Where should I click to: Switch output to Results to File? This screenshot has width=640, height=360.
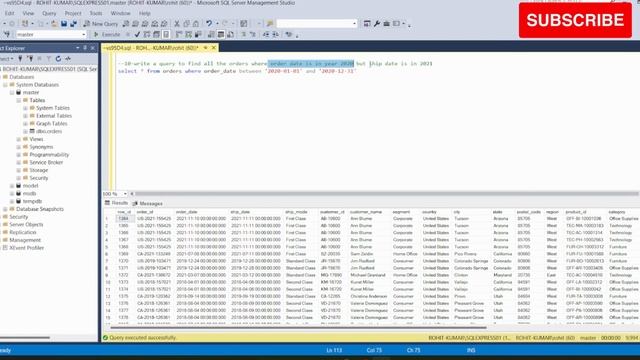[x=230, y=35]
